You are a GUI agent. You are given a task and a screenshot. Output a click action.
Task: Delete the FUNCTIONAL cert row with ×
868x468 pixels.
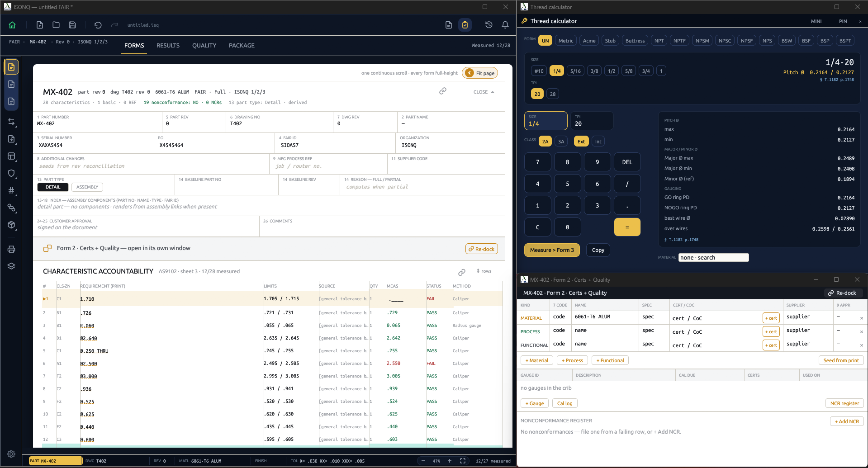point(862,345)
